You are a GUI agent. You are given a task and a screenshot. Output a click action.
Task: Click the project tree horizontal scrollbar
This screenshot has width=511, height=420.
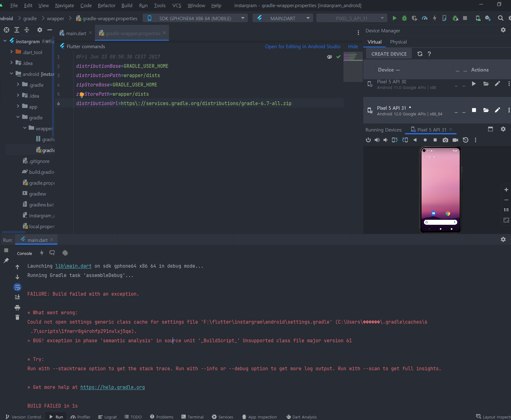[14, 232]
